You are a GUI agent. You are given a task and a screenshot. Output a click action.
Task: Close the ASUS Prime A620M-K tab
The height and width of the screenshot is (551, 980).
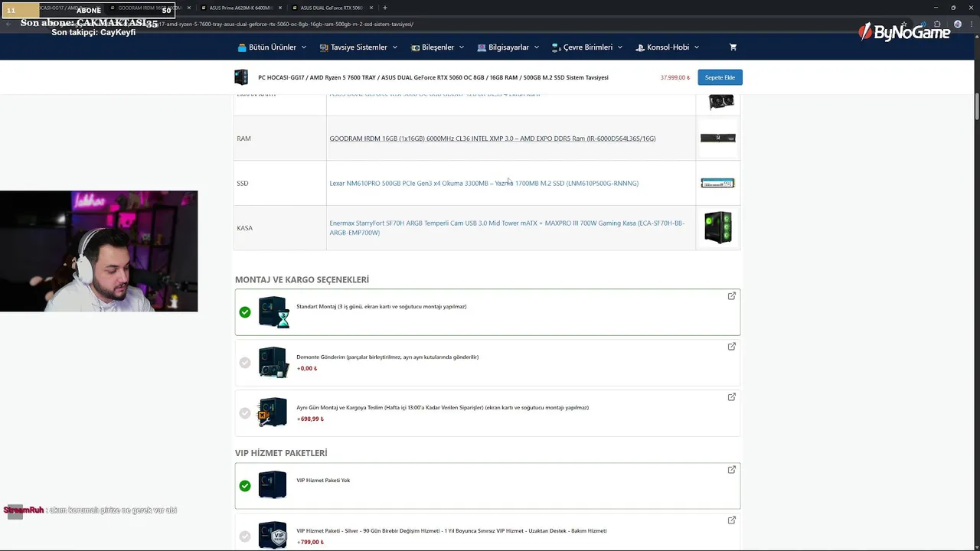click(x=280, y=8)
